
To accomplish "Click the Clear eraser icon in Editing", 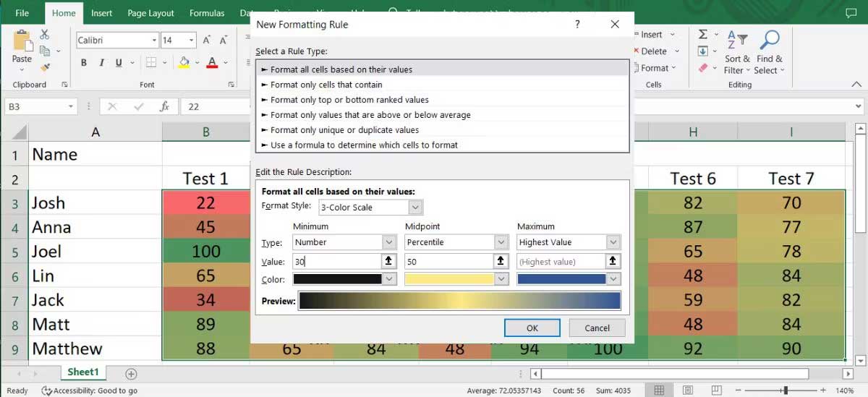I will click(703, 68).
